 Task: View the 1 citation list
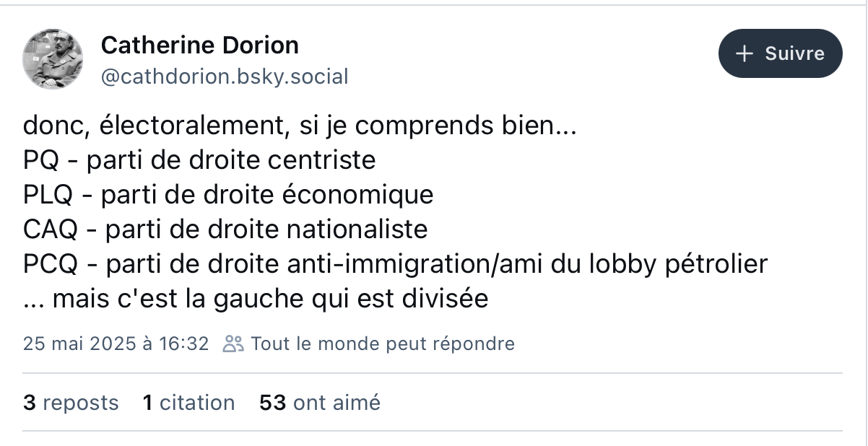click(x=189, y=403)
